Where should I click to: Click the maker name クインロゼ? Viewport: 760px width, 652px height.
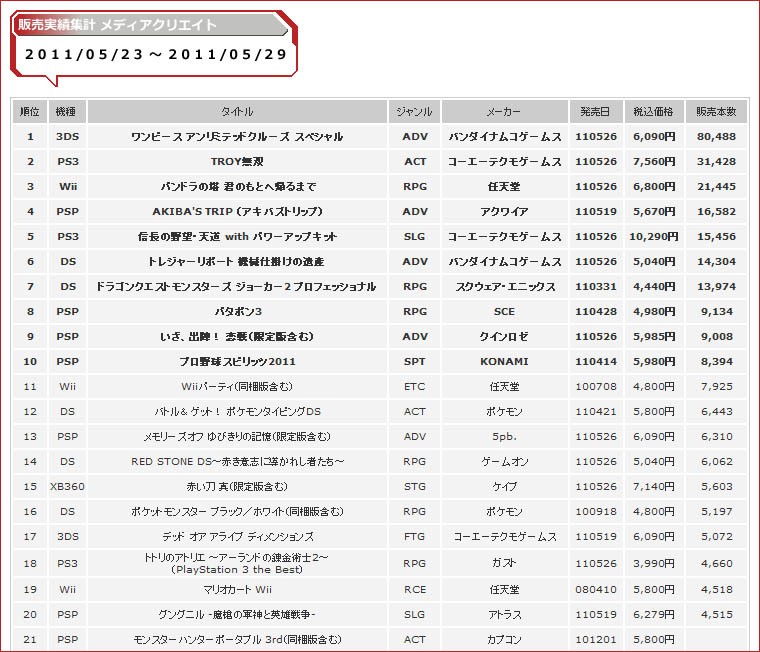pos(504,336)
